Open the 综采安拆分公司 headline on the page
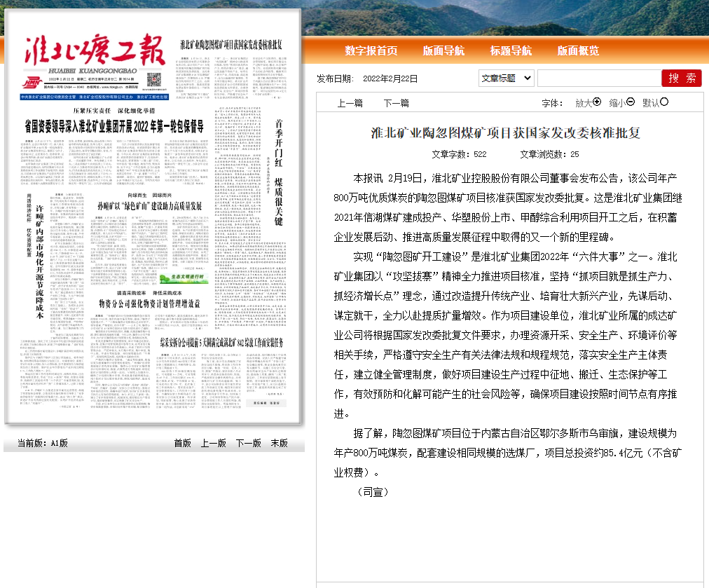 click(221, 343)
